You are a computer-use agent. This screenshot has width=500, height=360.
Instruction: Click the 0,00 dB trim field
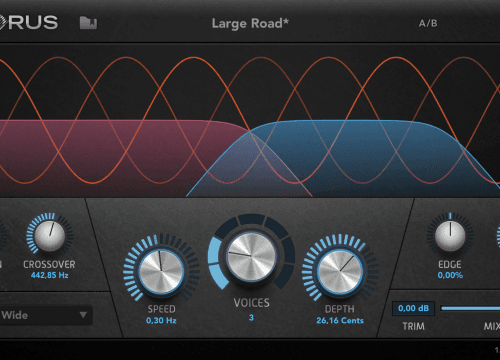coord(413,308)
